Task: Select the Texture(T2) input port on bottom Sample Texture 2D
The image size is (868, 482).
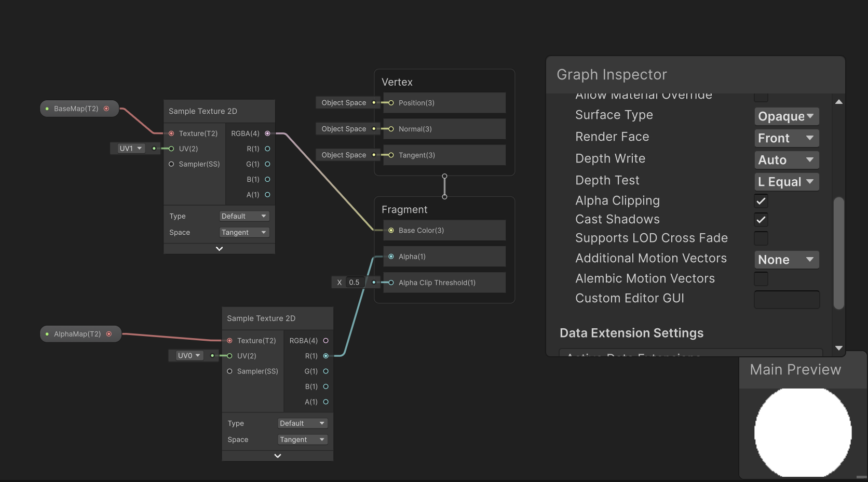Action: coord(229,341)
